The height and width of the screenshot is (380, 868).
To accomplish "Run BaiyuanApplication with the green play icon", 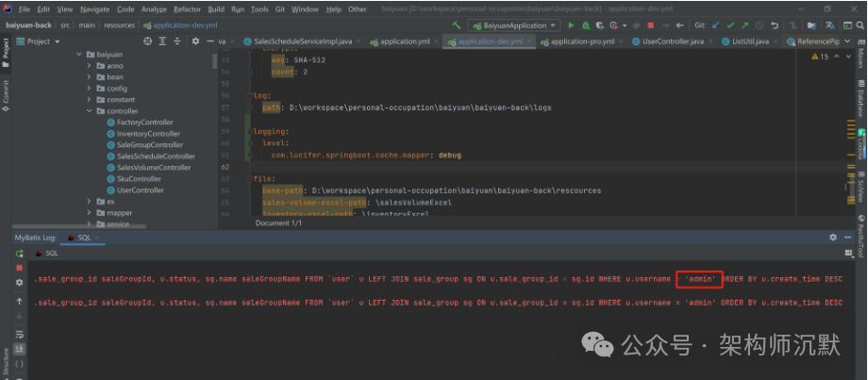I will click(572, 25).
